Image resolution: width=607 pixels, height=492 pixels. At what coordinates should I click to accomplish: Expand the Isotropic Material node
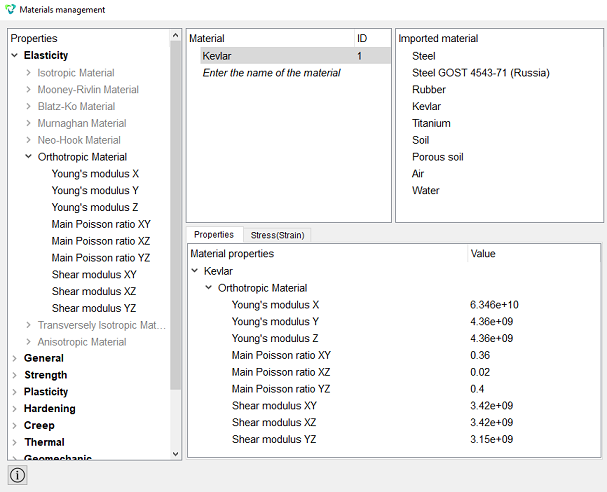tap(28, 73)
